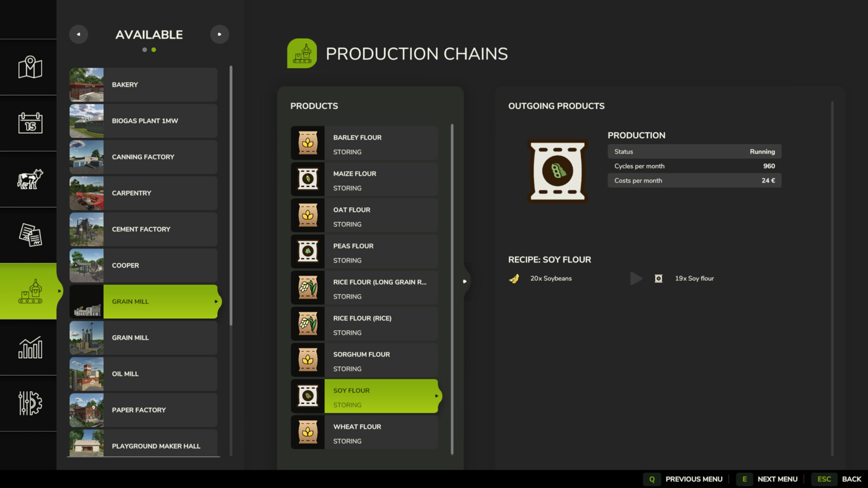The height and width of the screenshot is (488, 868).
Task: Click the Barley Flour sack icon
Action: tap(308, 143)
